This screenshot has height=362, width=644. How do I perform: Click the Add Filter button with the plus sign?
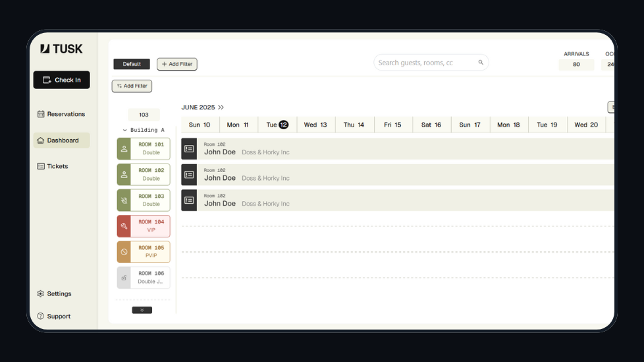point(176,64)
